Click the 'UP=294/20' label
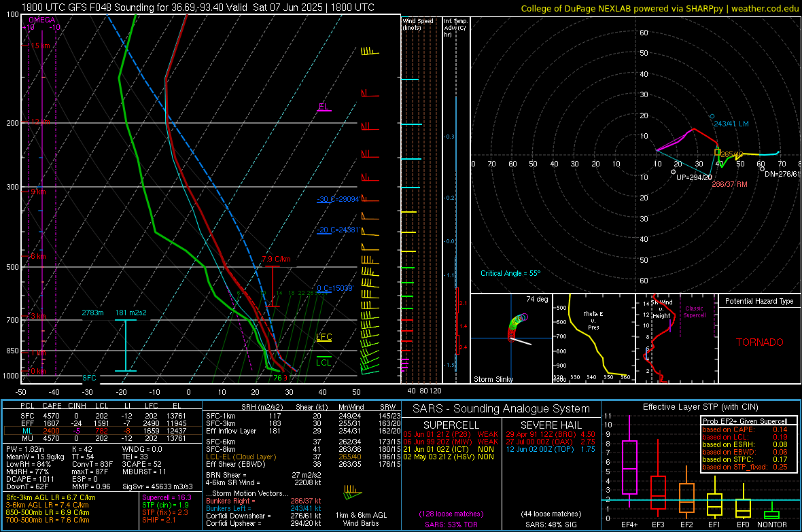802x532 pixels. click(693, 177)
